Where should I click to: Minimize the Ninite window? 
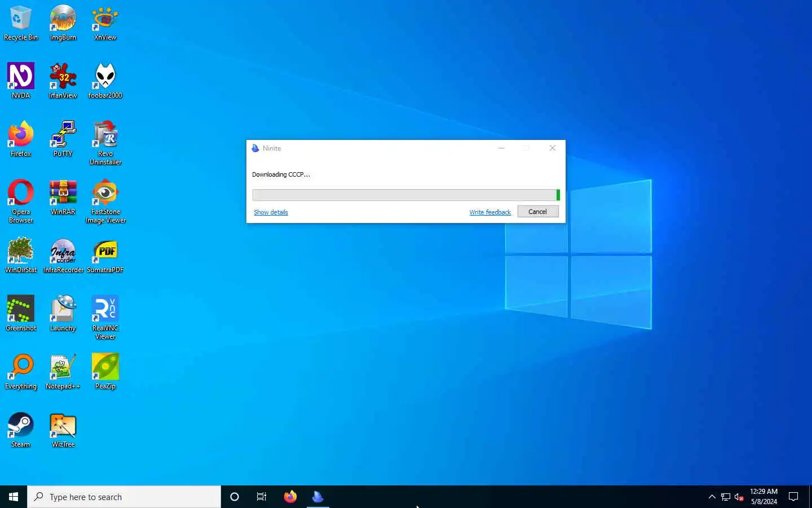coord(501,148)
